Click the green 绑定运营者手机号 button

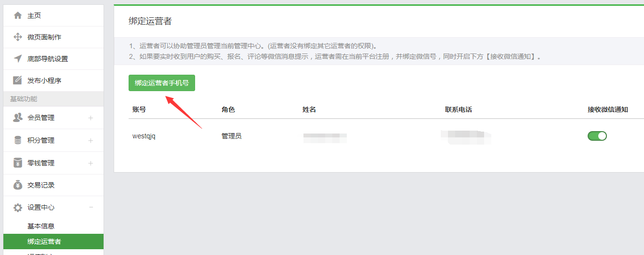click(161, 83)
